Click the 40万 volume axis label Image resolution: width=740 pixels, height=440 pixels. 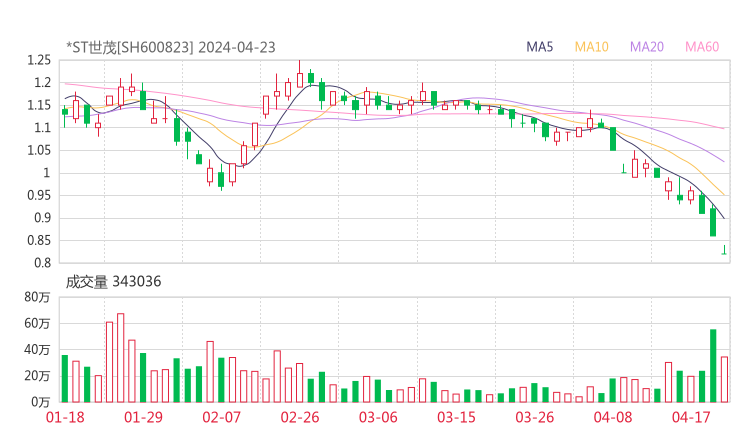[37, 350]
